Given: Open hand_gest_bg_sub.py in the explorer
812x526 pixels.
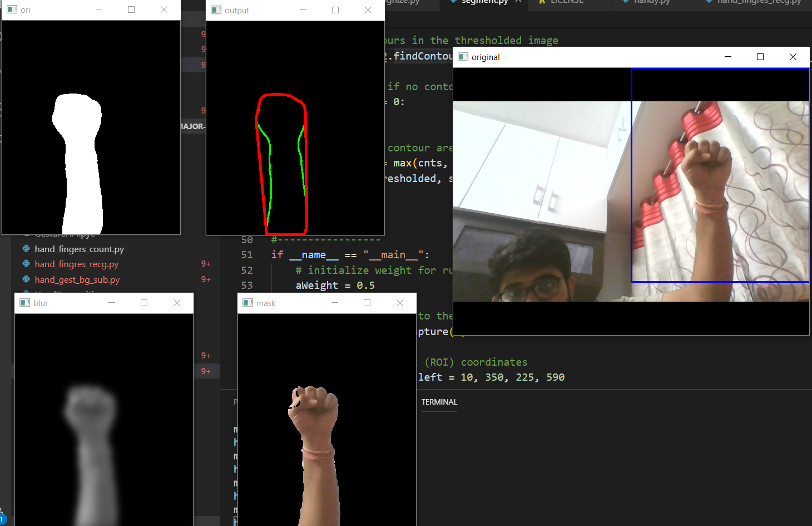Looking at the screenshot, I should click(x=77, y=279).
